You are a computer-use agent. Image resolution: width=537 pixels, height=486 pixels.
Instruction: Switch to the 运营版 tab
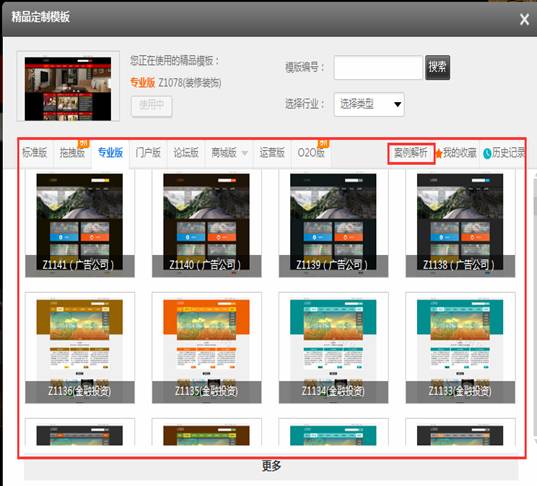pyautogui.click(x=272, y=153)
